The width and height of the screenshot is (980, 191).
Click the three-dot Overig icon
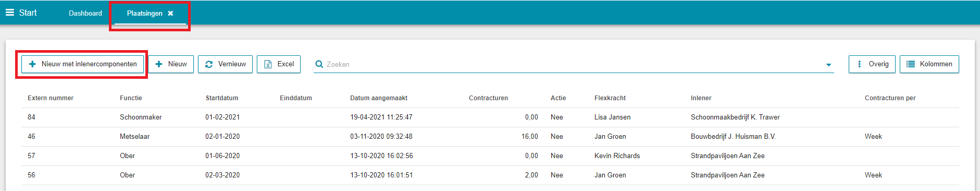tap(859, 64)
